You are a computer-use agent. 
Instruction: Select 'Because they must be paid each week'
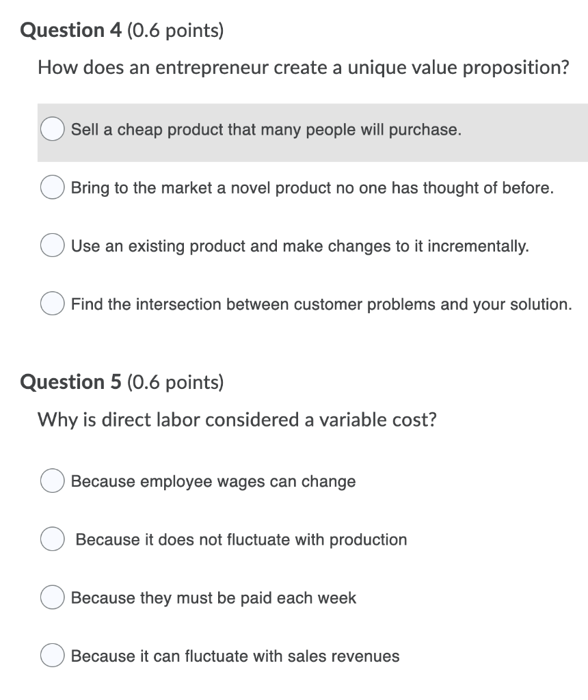[x=52, y=597]
